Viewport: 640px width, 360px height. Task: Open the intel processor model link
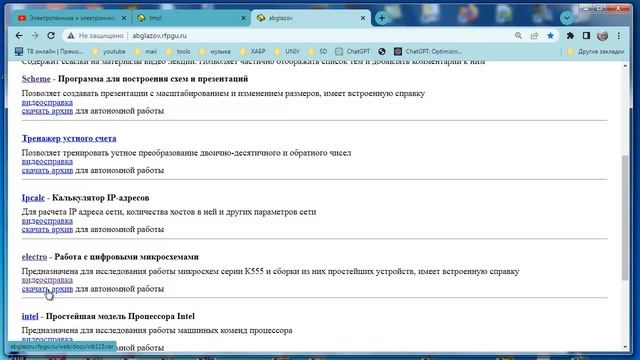point(30,316)
